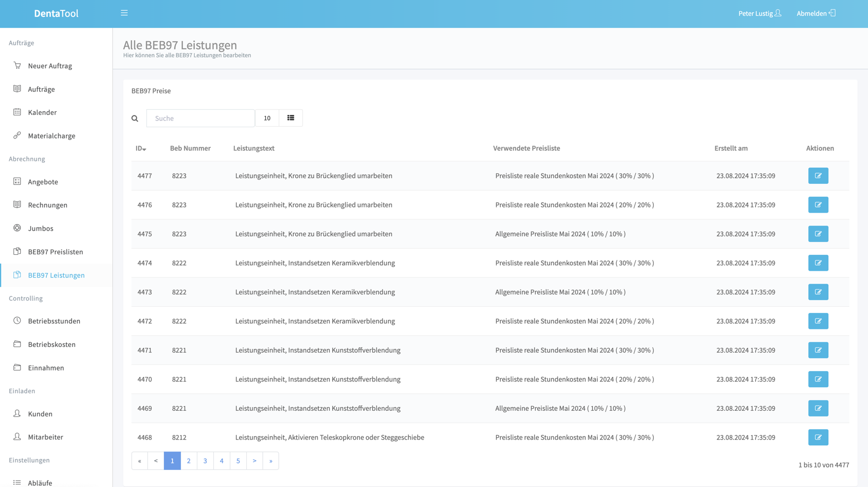Go to page 5
868x487 pixels.
pos(238,461)
